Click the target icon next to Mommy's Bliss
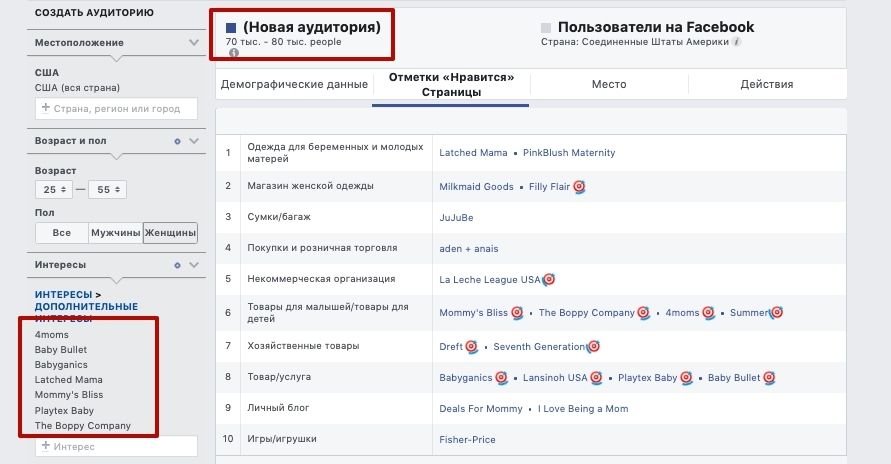The image size is (891, 464). pyautogui.click(x=517, y=312)
